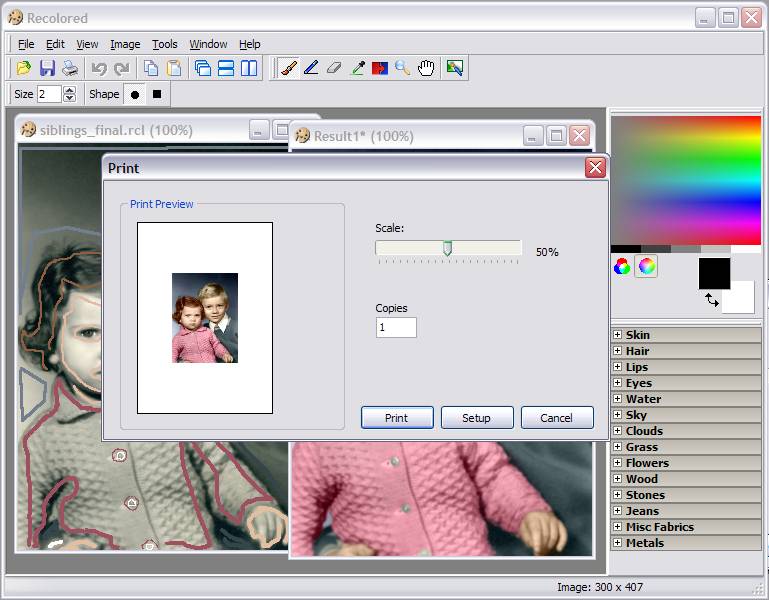Click the RGB circles color mode icon
This screenshot has height=600, width=769.
point(622,267)
